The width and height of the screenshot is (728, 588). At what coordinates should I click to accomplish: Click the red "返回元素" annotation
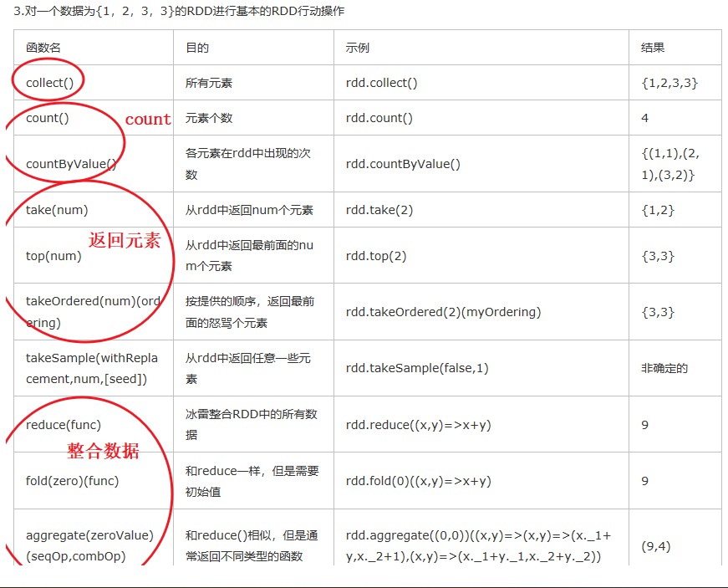(125, 240)
